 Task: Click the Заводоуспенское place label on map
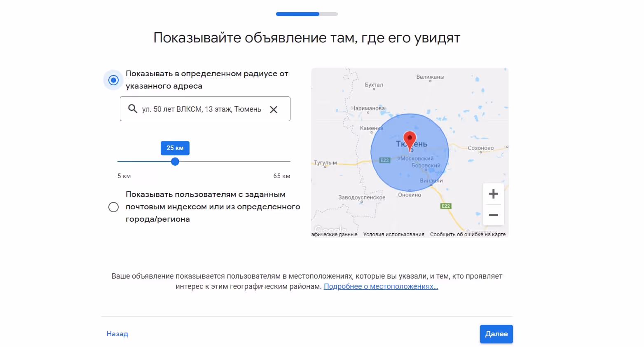[x=362, y=197]
